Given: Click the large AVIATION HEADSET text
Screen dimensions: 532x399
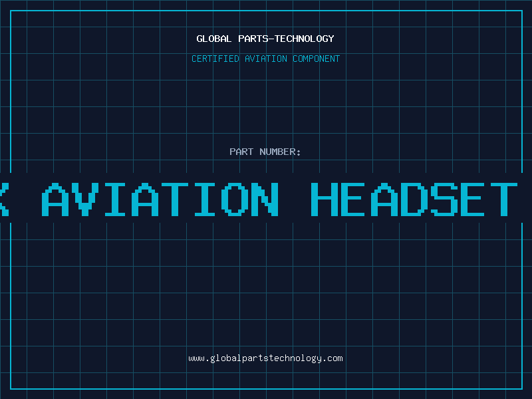Looking at the screenshot, I should pyautogui.click(x=279, y=199).
